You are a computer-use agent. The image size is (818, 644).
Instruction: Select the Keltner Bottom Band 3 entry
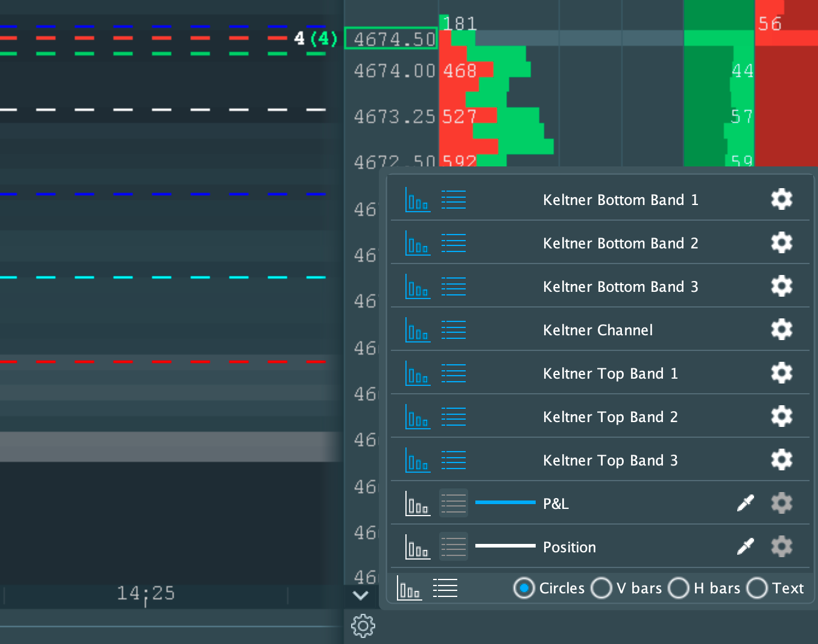(x=620, y=286)
